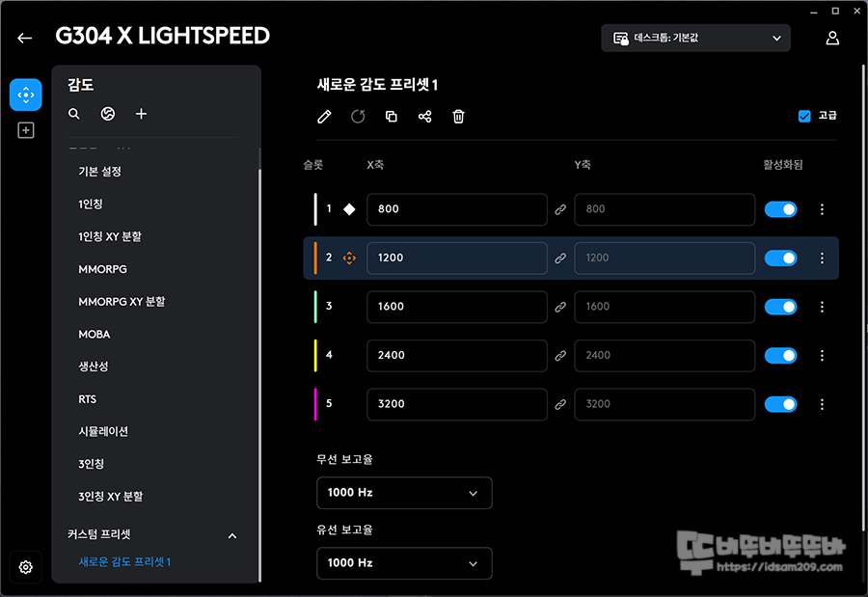Open settings gear icon
This screenshot has width=868, height=597.
click(x=25, y=567)
